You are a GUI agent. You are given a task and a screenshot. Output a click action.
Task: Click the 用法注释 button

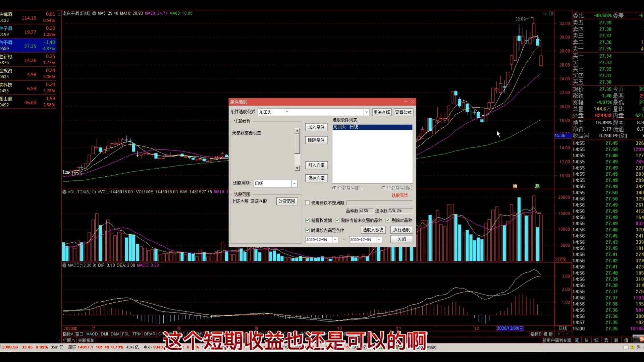(381, 112)
